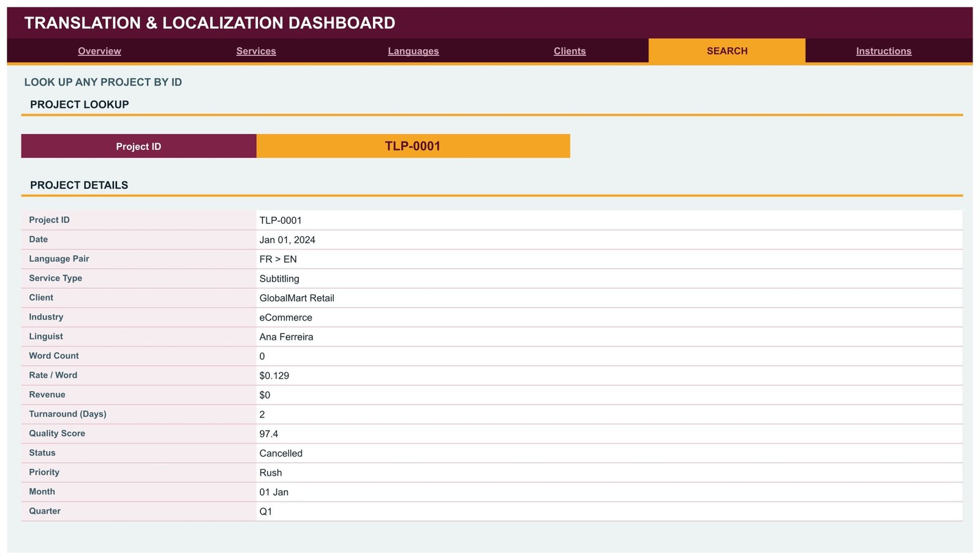Click the Date row label
This screenshot has width=980, height=560.
(x=39, y=239)
